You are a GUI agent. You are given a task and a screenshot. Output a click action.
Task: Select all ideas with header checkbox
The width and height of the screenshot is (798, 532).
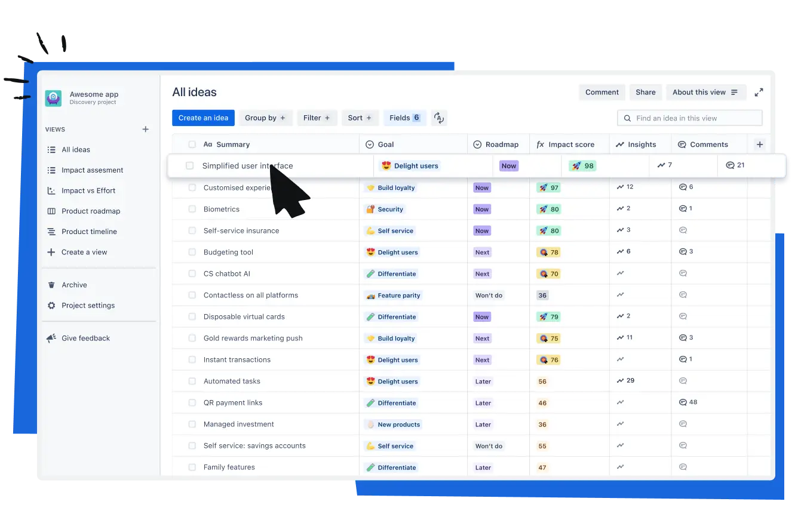192,144
